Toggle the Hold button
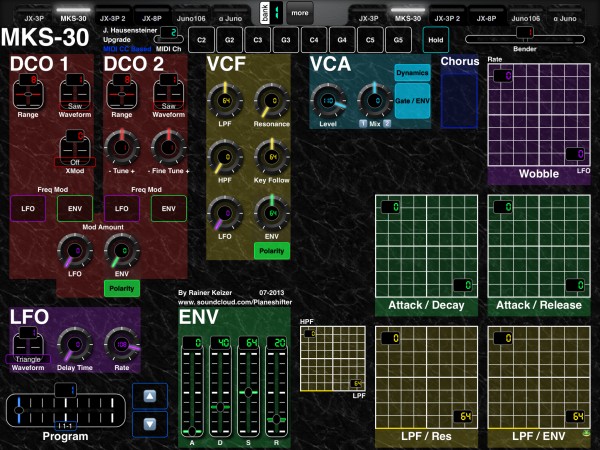The image size is (600, 450). click(x=435, y=40)
